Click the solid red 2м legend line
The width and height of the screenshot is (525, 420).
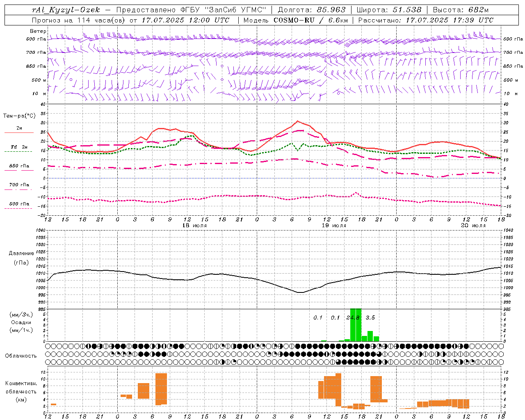(x=19, y=133)
